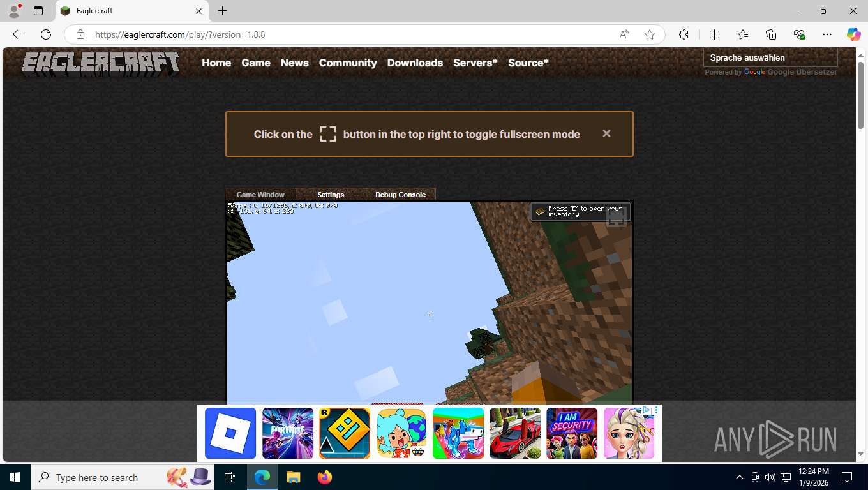Image resolution: width=868 pixels, height=490 pixels.
Task: Click the browser back arrow
Action: coord(18,34)
